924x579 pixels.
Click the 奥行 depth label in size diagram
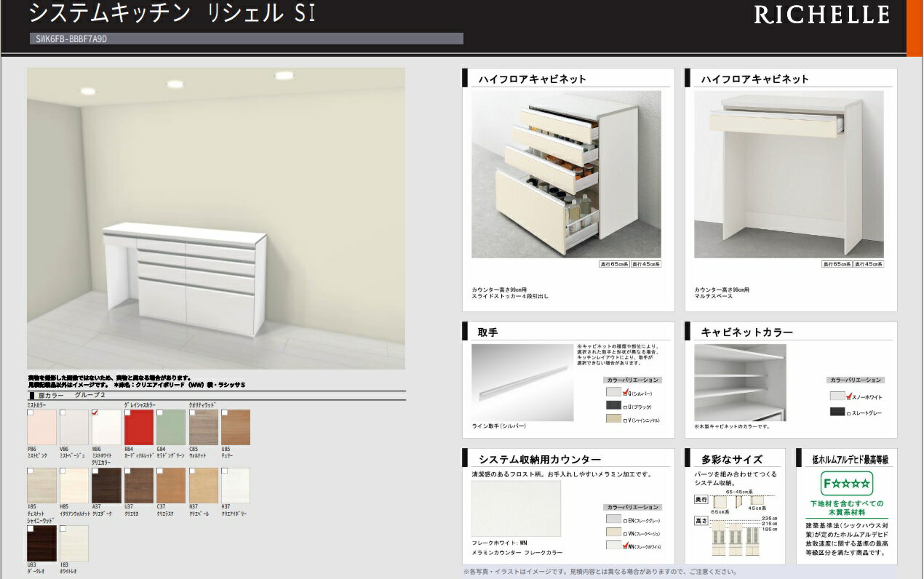pyautogui.click(x=701, y=500)
